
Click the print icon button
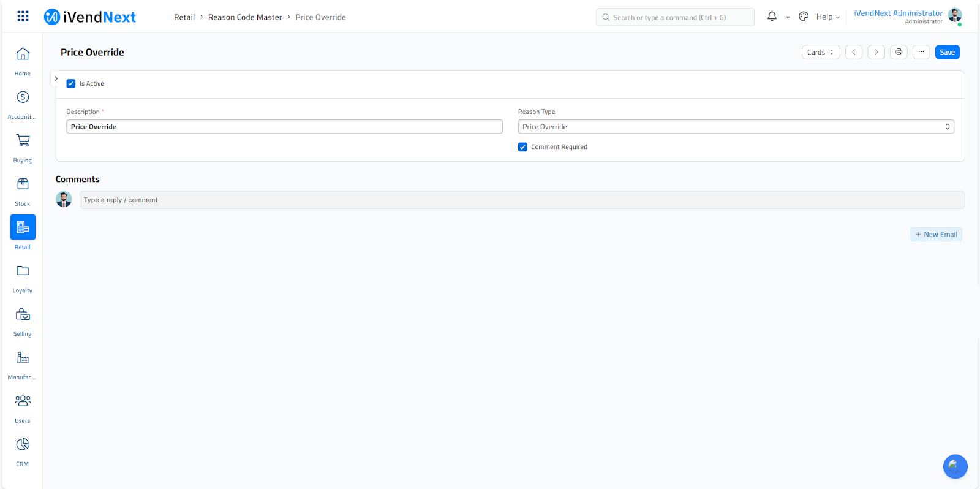pos(899,52)
